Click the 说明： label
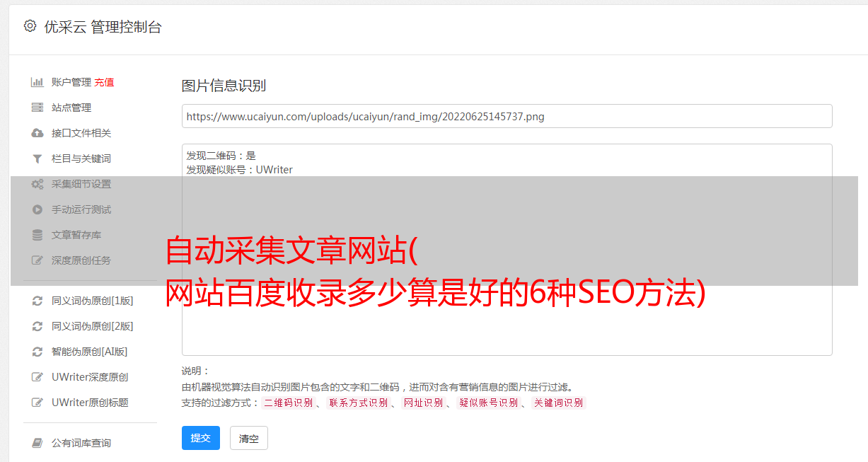 pos(196,371)
